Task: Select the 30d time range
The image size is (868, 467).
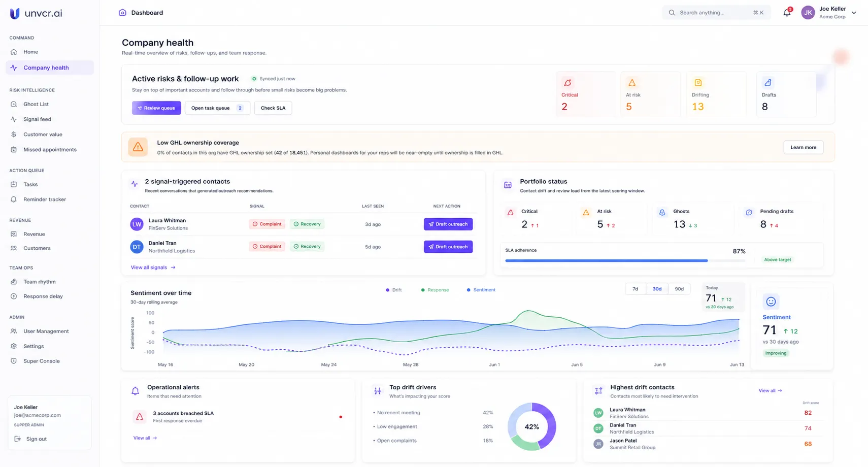Action: pos(657,289)
